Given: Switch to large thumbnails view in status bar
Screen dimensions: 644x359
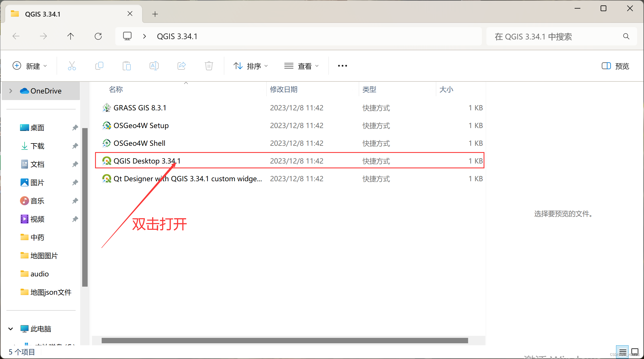Looking at the screenshot, I should pos(635,352).
